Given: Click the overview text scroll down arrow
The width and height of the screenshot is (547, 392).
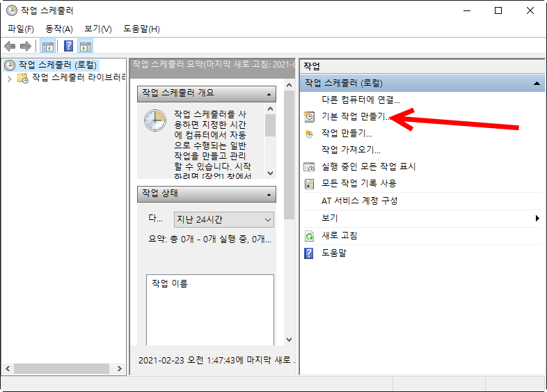Looking at the screenshot, I should (270, 173).
